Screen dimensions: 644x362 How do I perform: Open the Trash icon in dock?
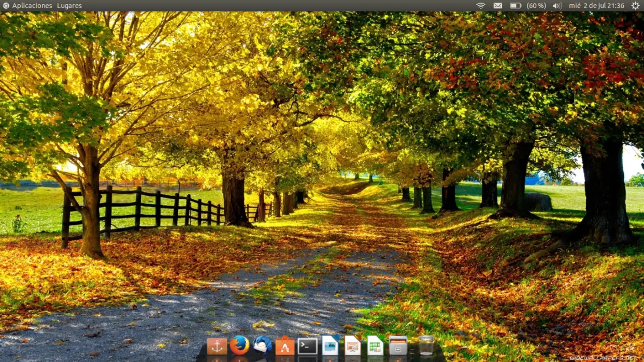[426, 345]
